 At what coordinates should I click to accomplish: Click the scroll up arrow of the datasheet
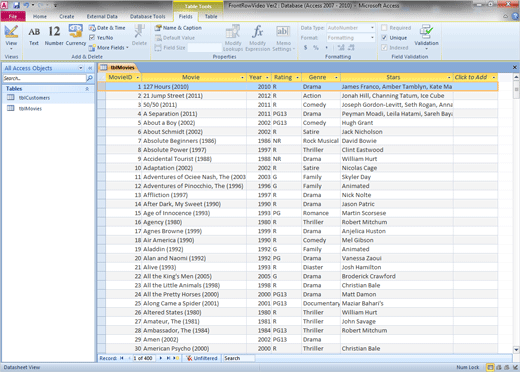tap(516, 77)
